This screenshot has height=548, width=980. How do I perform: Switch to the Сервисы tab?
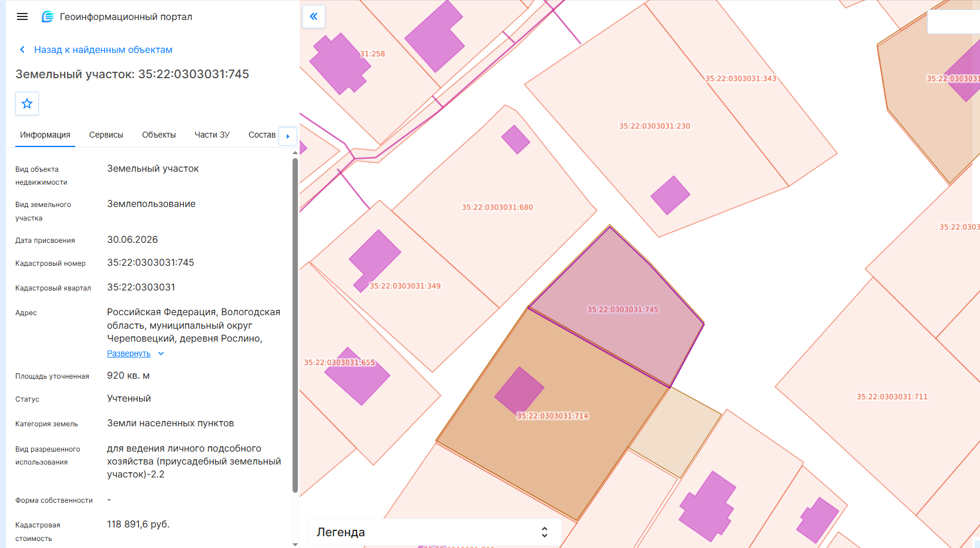106,135
